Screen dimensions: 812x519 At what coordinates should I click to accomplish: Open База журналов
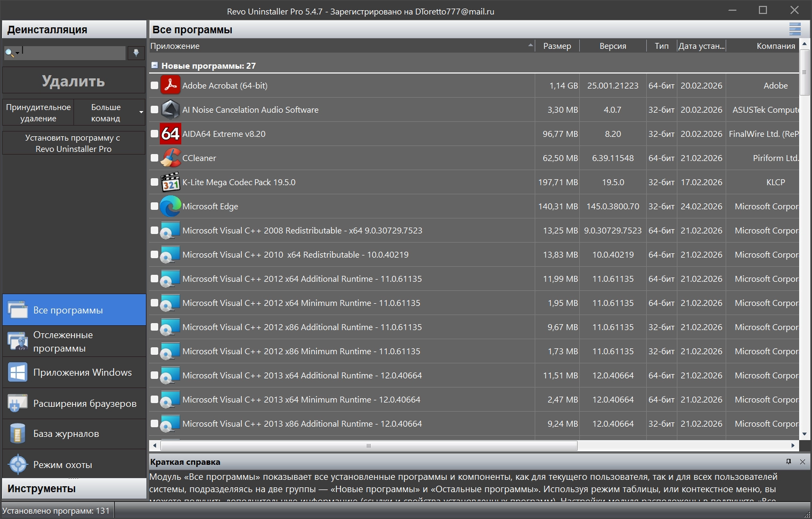(x=74, y=434)
